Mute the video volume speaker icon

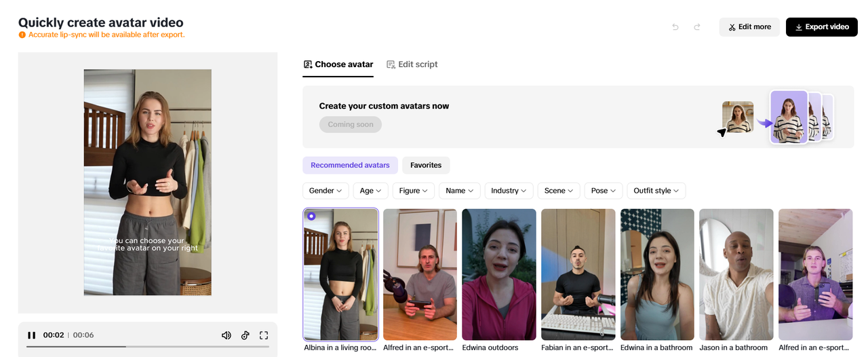226,335
